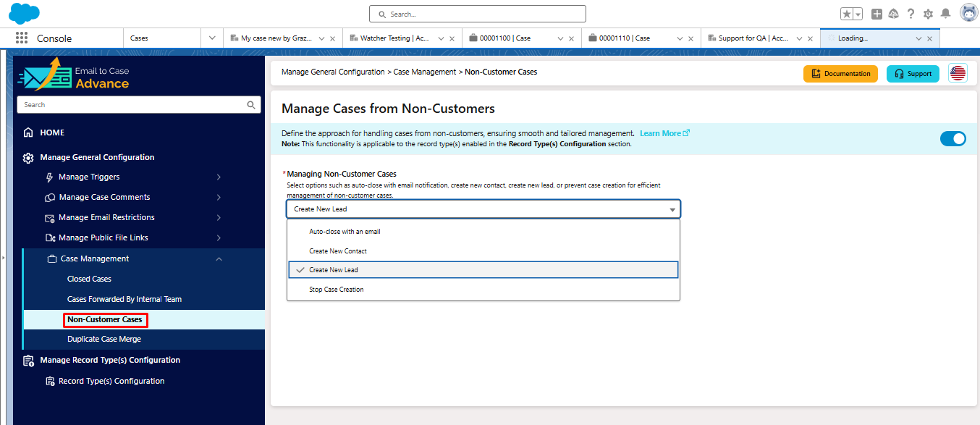The width and height of the screenshot is (980, 425).
Task: Close the 00001110 Case tab
Action: (692, 38)
